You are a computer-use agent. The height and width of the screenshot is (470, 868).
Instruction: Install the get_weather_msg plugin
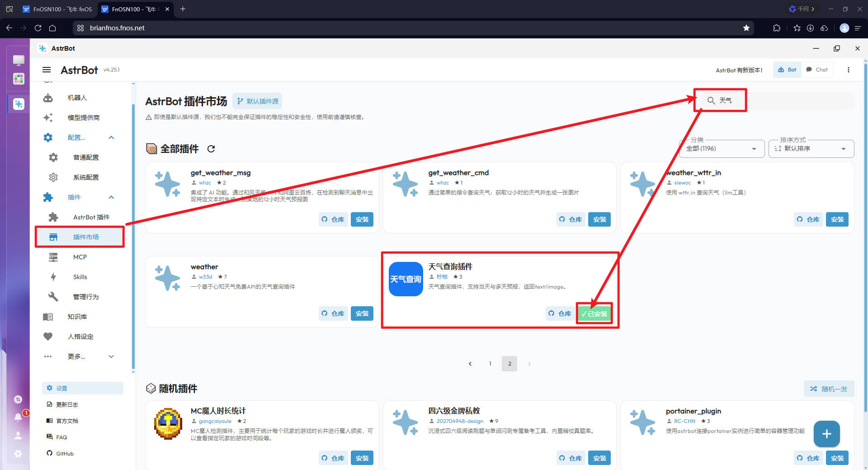(362, 219)
